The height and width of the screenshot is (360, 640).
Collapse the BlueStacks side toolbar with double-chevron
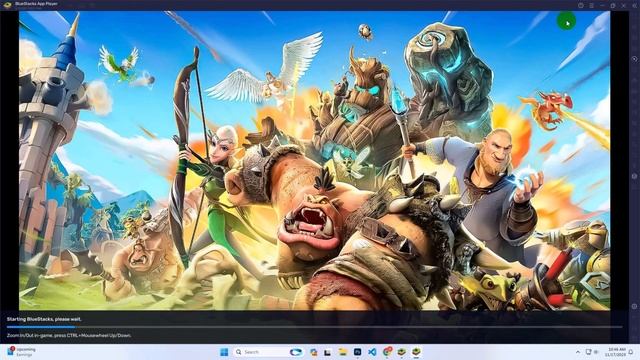coord(634,5)
